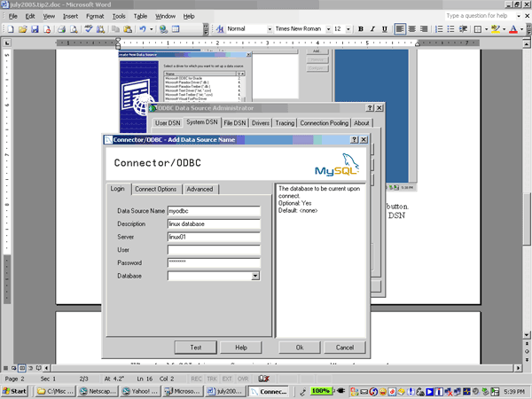Switch to Netscape in the taskbar
The height and width of the screenshot is (399, 532).
tap(98, 391)
